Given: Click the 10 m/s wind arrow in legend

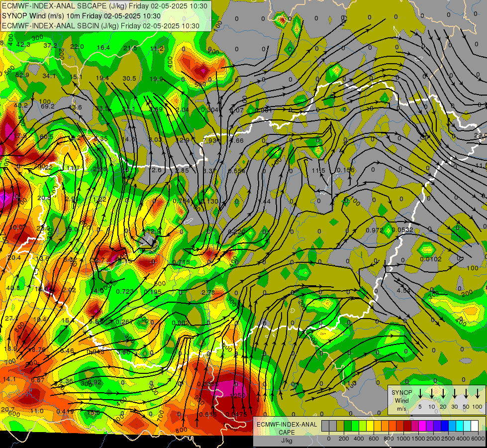Looking at the screenshot, I should pyautogui.click(x=432, y=394).
